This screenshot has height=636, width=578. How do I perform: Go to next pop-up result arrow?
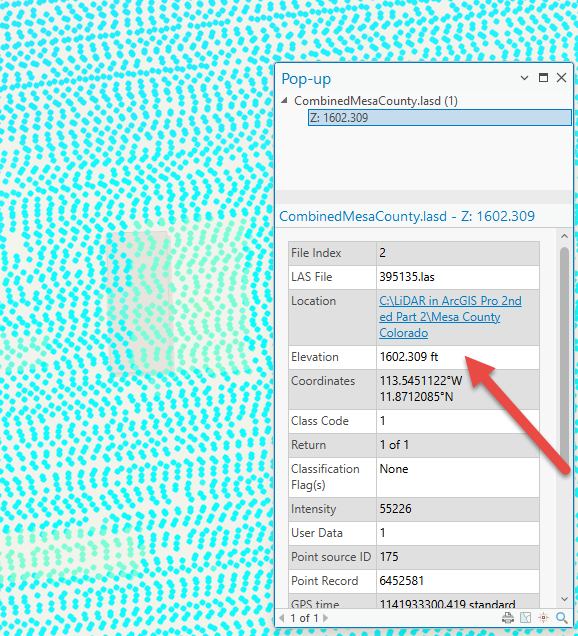tap(325, 618)
